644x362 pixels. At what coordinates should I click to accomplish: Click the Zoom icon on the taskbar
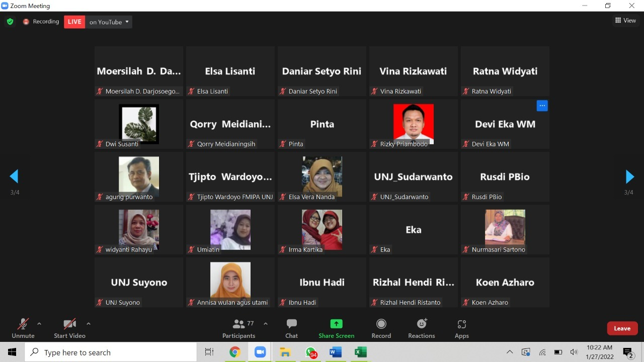pos(260,352)
